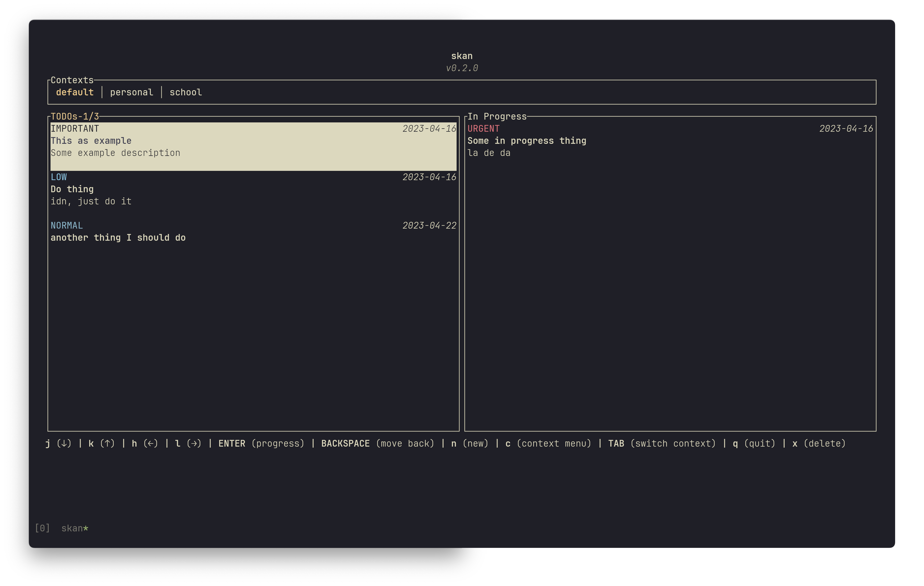Screen dimensions: 924x586
Task: Select the IMPORTANT 'This as example' task
Action: [254, 146]
